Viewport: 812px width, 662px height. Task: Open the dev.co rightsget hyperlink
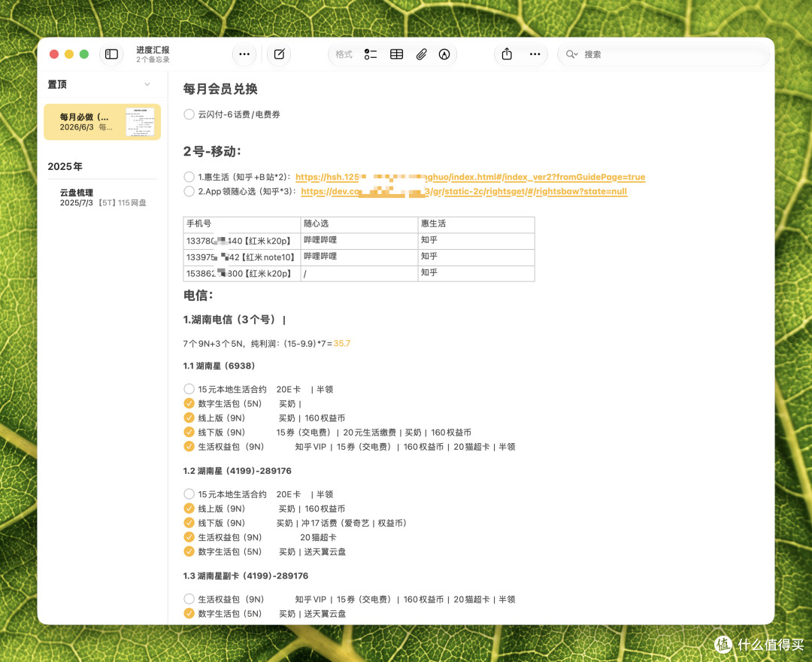[464, 192]
